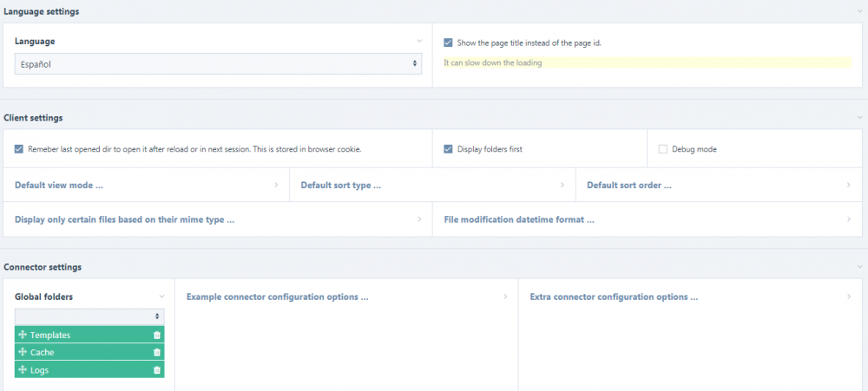Click the drag handle icon for Cache

pyautogui.click(x=23, y=352)
